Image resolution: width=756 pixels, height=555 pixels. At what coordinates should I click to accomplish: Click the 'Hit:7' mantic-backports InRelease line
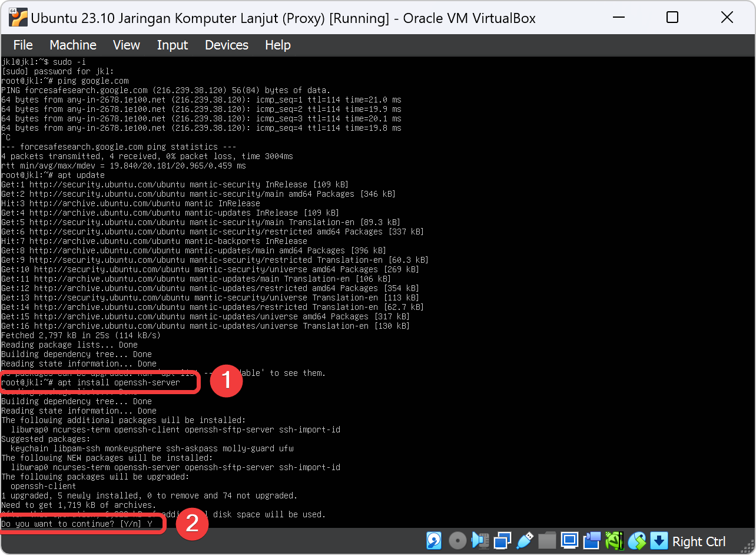click(154, 241)
